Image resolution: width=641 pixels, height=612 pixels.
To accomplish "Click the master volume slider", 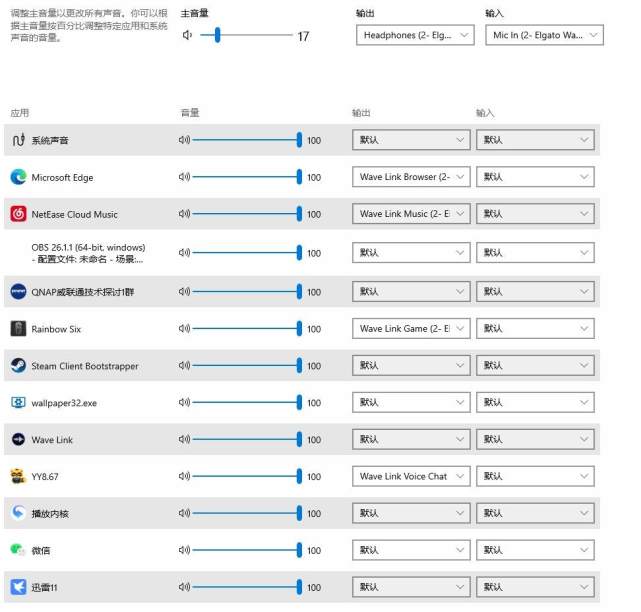I will coord(247,35).
